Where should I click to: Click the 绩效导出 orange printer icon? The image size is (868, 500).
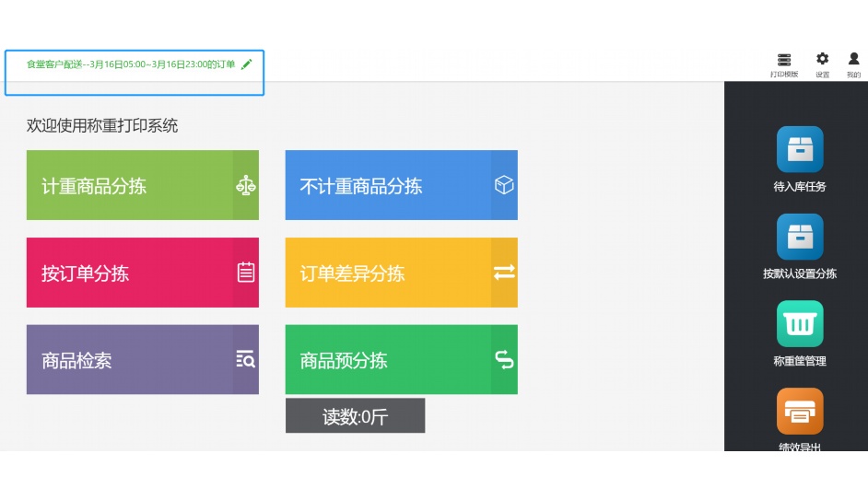point(799,412)
